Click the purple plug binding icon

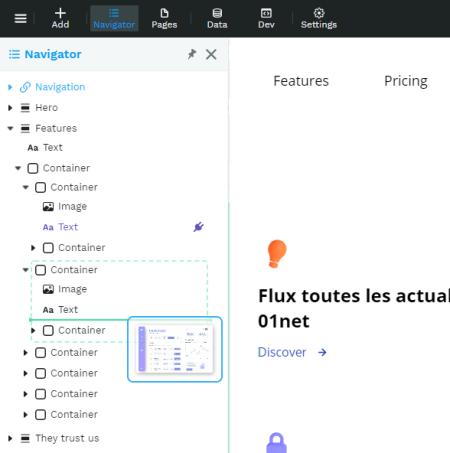tap(199, 227)
